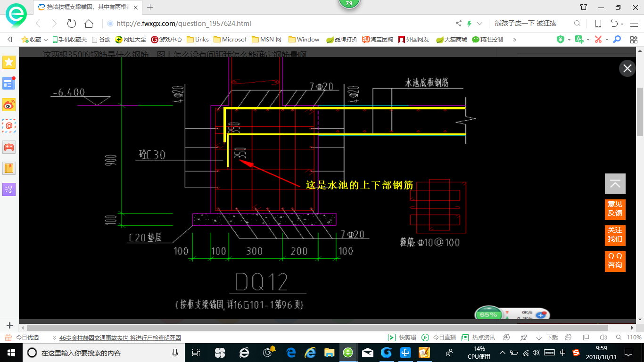
Task: Open the Weibo sidebar icon
Action: pyautogui.click(x=9, y=105)
